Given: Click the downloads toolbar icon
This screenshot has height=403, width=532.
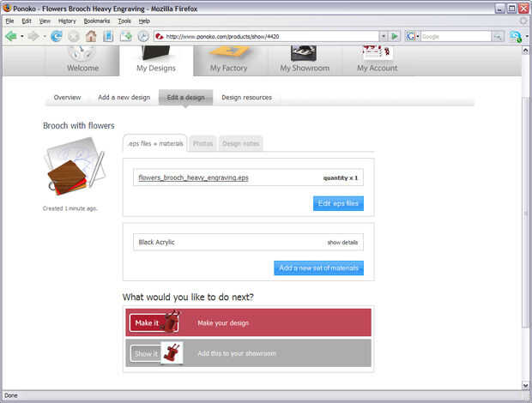Looking at the screenshot, I should pyautogui.click(x=126, y=36).
